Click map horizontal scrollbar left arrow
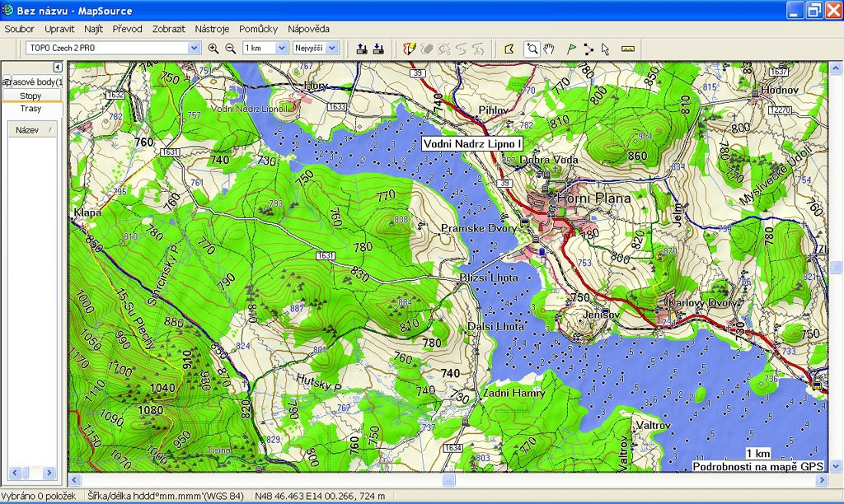The image size is (844, 504). pos(75,480)
